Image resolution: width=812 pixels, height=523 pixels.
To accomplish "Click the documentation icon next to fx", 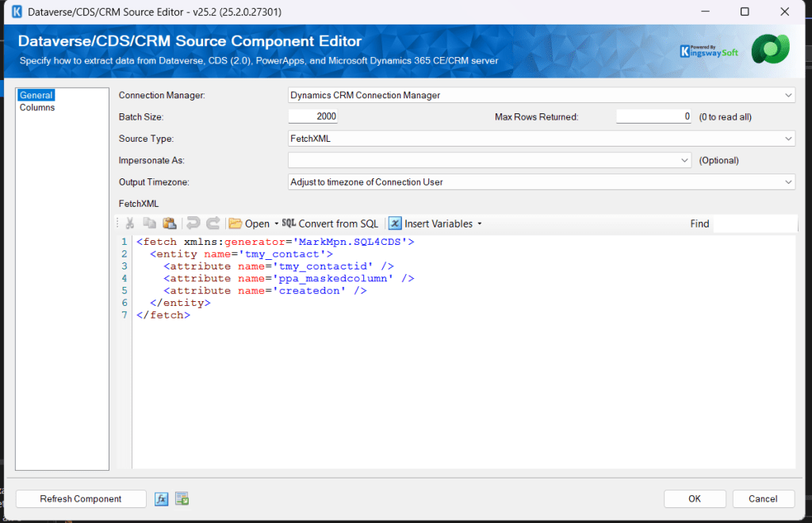I will [182, 498].
